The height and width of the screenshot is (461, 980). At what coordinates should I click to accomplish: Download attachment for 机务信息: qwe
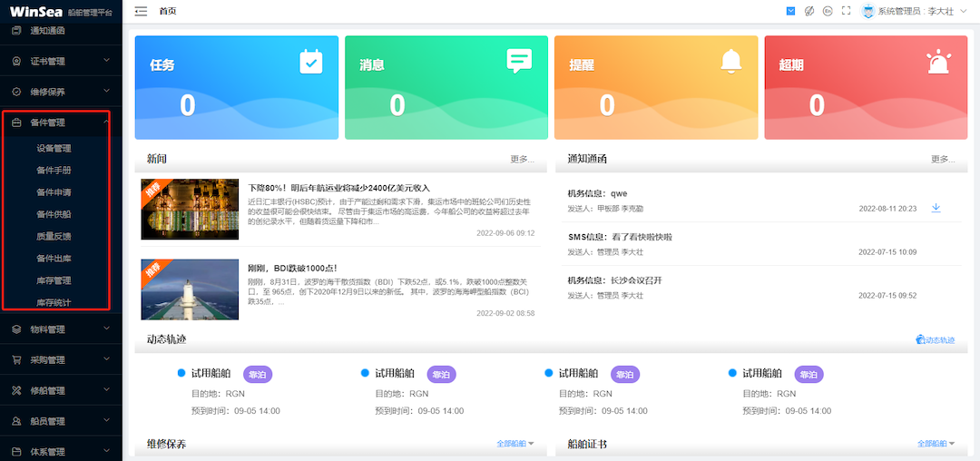[936, 208]
